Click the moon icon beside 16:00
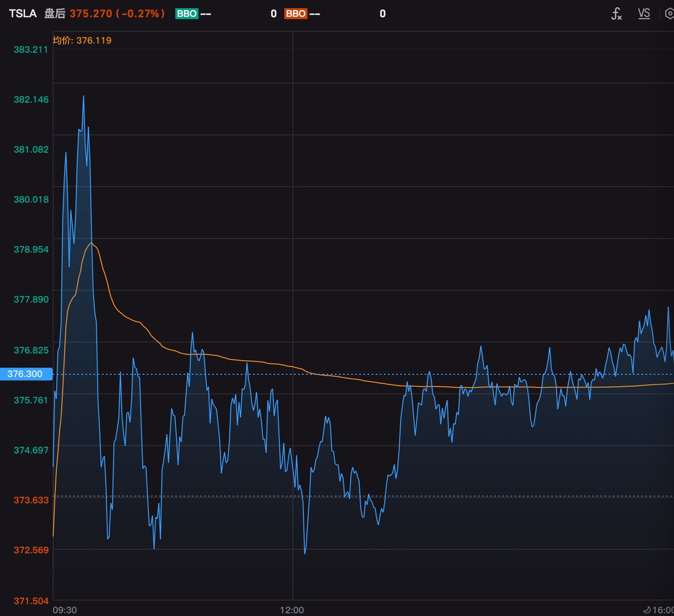The height and width of the screenshot is (616, 674). pos(646,610)
